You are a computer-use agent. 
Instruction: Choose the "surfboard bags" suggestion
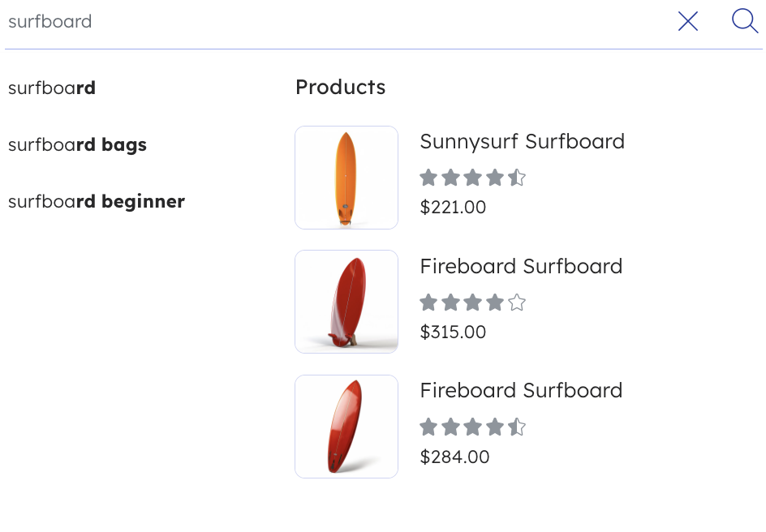77,145
